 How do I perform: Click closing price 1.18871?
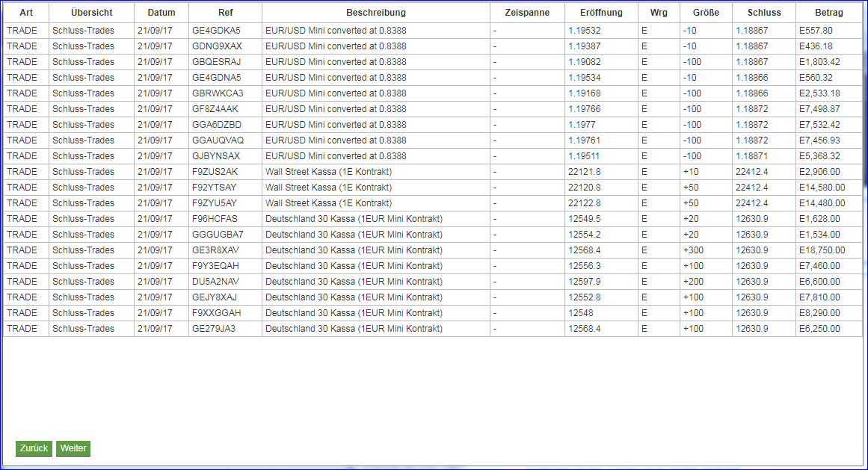pos(752,156)
